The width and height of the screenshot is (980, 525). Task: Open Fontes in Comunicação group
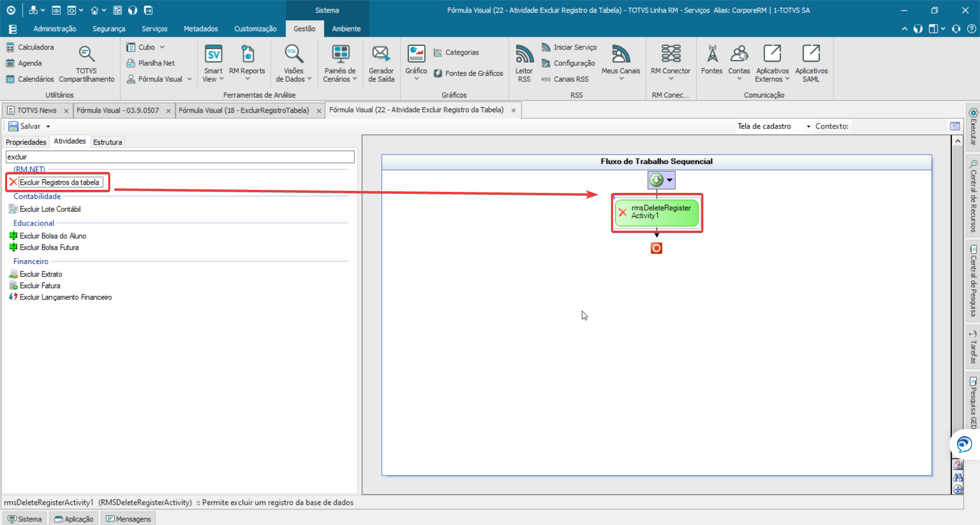[712, 59]
